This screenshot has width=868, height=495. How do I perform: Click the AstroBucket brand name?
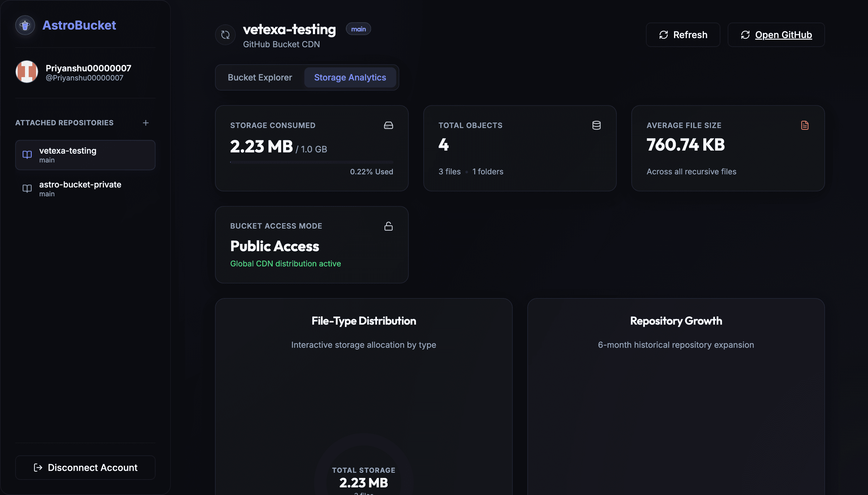(x=79, y=25)
